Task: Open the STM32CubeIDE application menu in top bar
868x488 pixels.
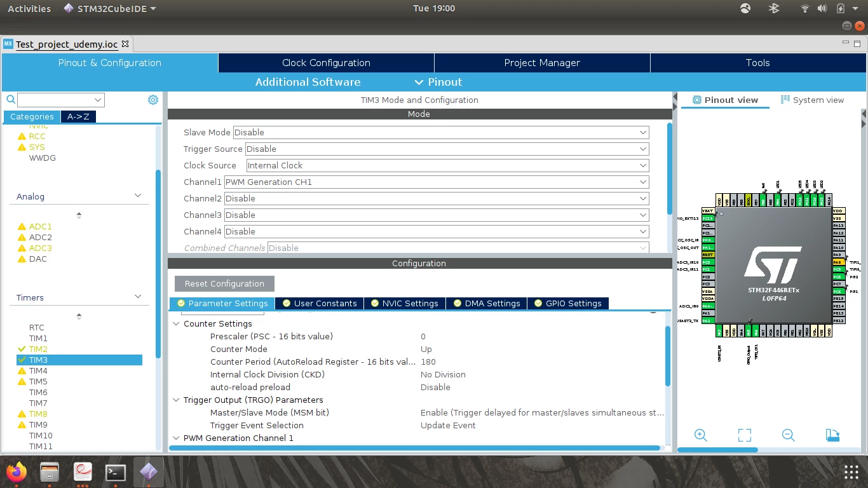Action: point(111,8)
